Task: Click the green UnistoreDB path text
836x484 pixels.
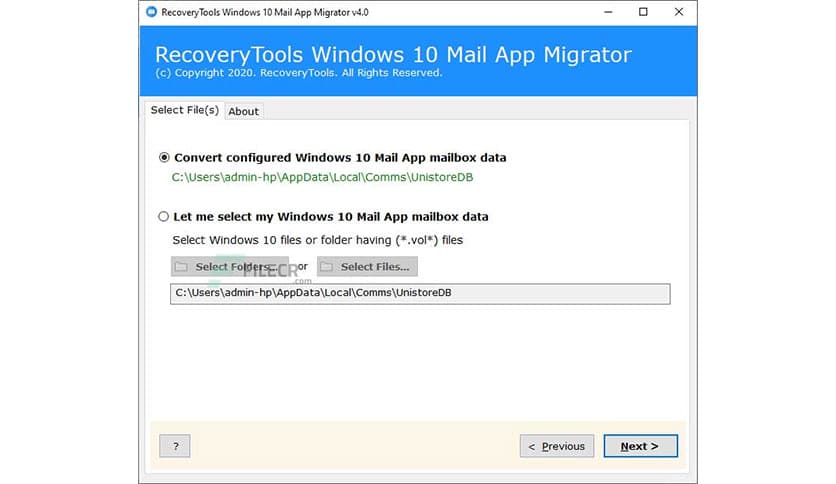Action: [x=322, y=177]
